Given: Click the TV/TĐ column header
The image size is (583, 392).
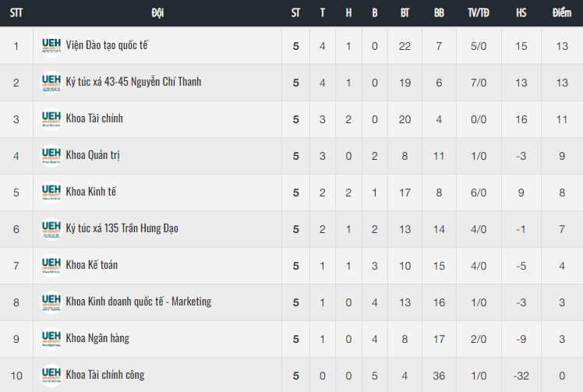Looking at the screenshot, I should (x=478, y=13).
